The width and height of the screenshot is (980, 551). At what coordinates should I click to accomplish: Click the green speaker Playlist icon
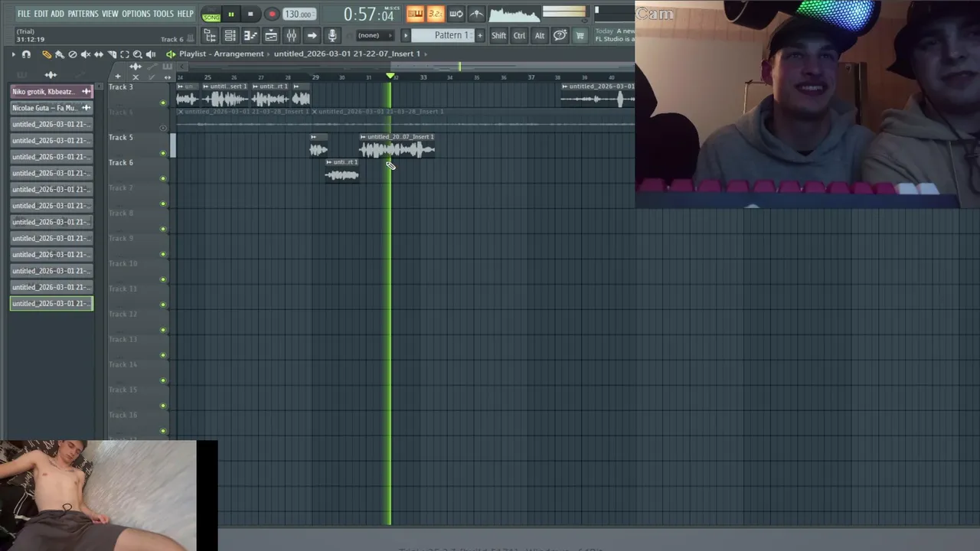(x=171, y=54)
